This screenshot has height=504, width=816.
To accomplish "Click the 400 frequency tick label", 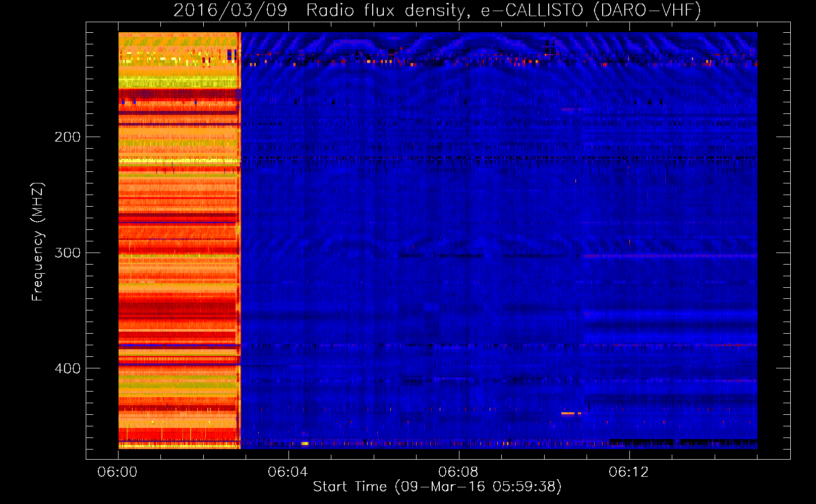I will click(x=68, y=368).
